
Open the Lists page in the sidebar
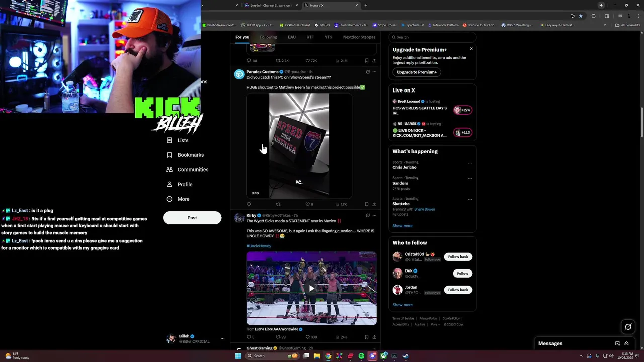click(178, 140)
